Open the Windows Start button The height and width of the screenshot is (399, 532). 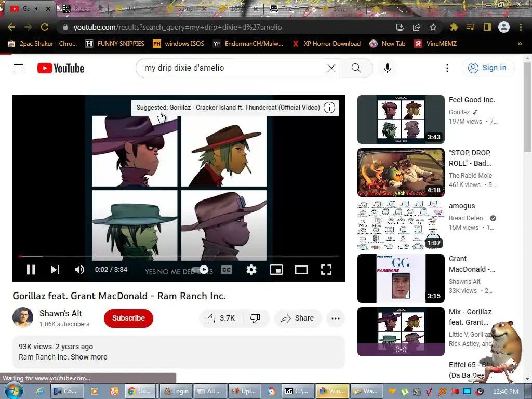point(14,391)
